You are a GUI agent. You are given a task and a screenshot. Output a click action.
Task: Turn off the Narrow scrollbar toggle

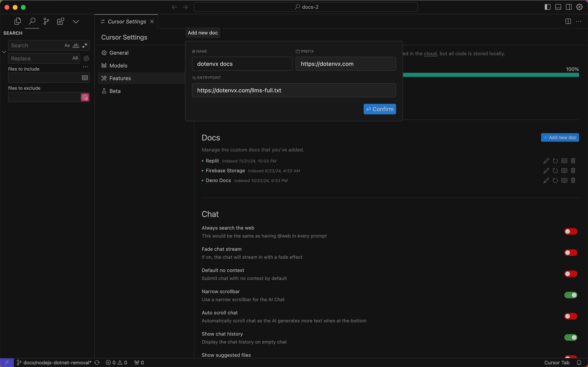coord(570,295)
